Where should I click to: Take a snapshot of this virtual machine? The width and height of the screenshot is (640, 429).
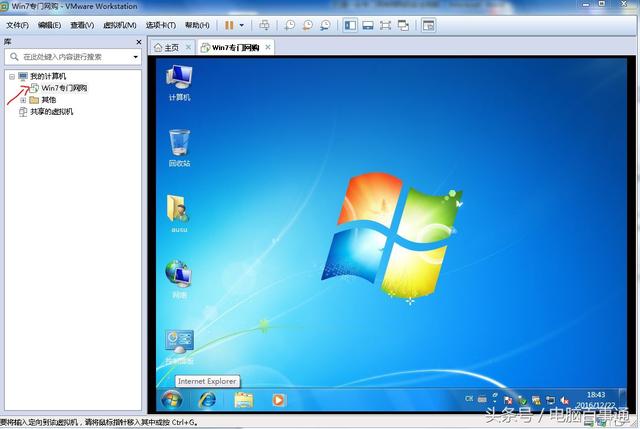coord(290,25)
